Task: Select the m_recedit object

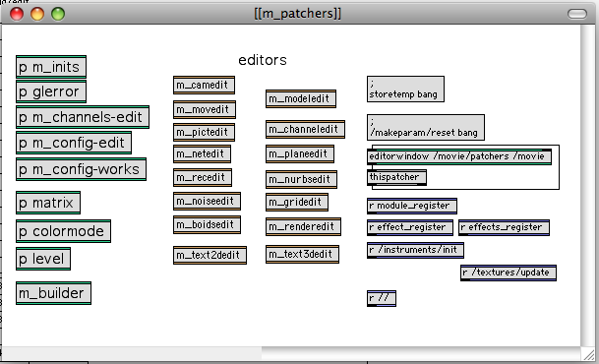Action: point(202,178)
